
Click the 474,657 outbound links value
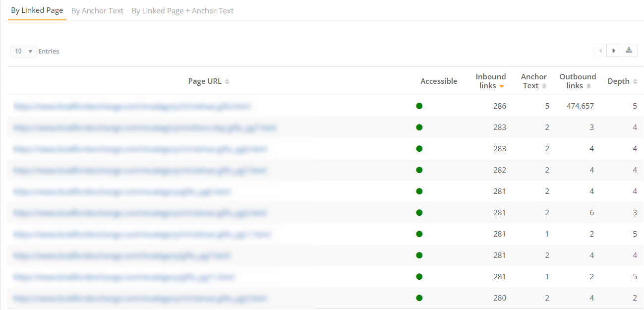point(580,106)
